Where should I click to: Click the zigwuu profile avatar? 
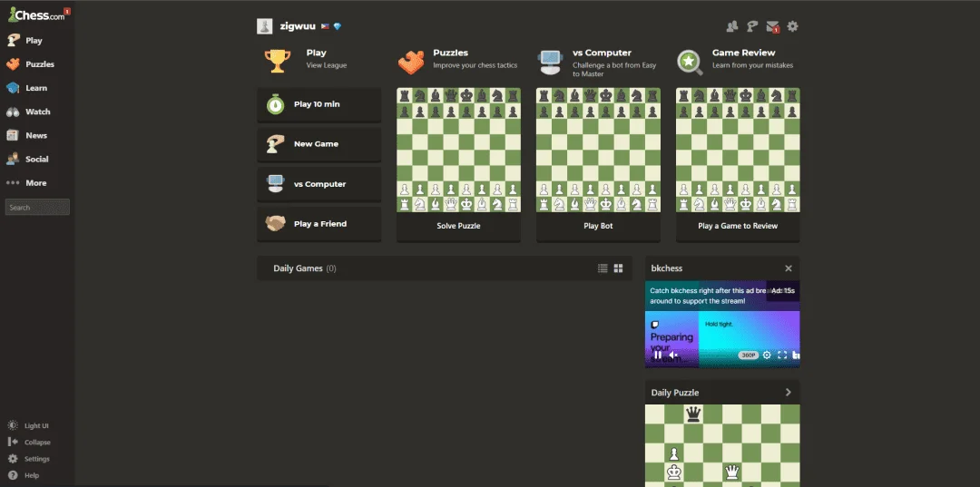pyautogui.click(x=265, y=26)
